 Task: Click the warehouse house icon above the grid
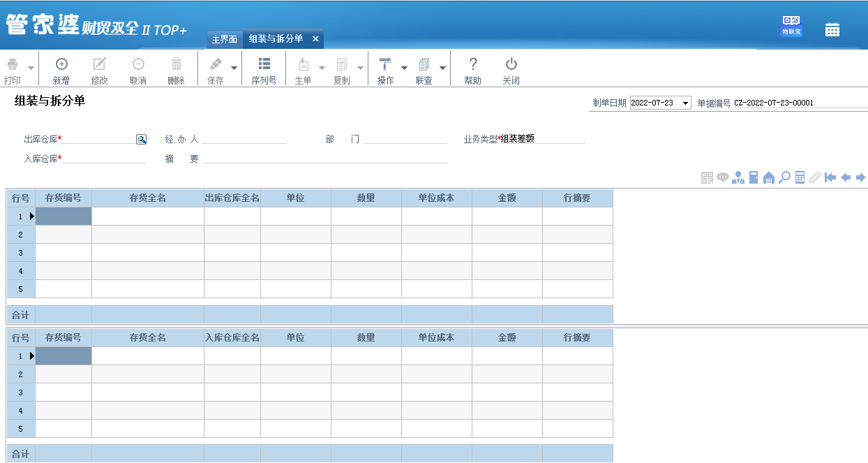[768, 177]
